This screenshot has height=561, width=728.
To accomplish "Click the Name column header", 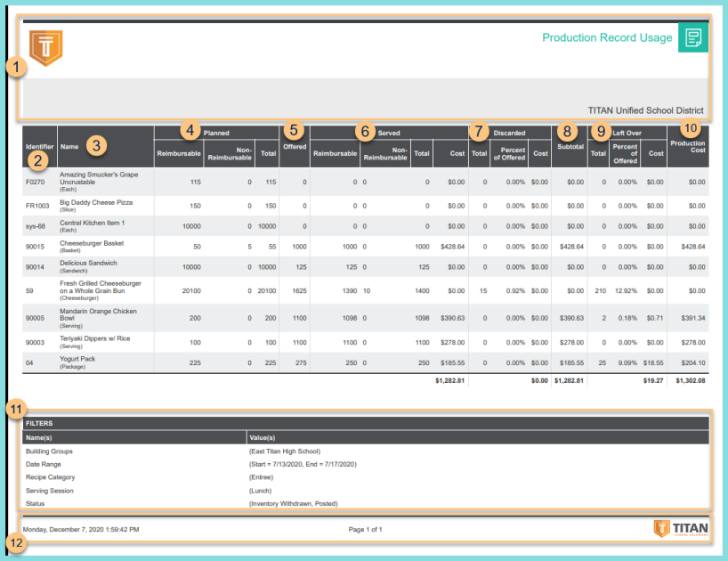I will pos(69,148).
